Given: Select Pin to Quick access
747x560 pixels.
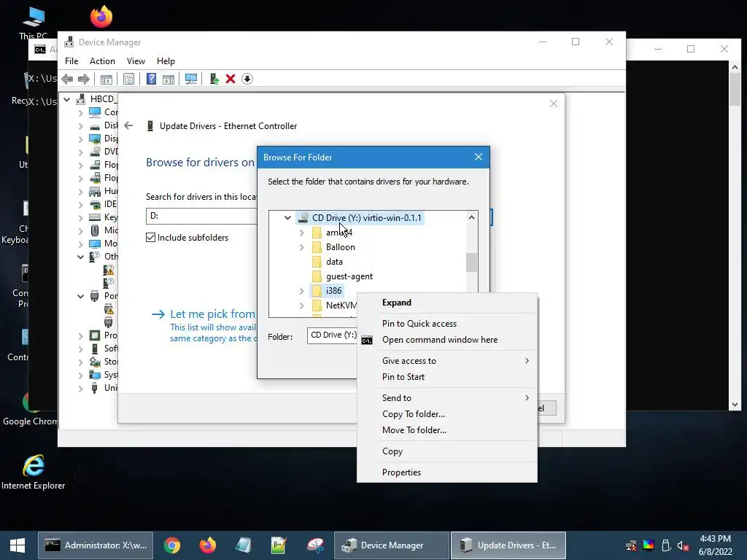Looking at the screenshot, I should 447,324.
